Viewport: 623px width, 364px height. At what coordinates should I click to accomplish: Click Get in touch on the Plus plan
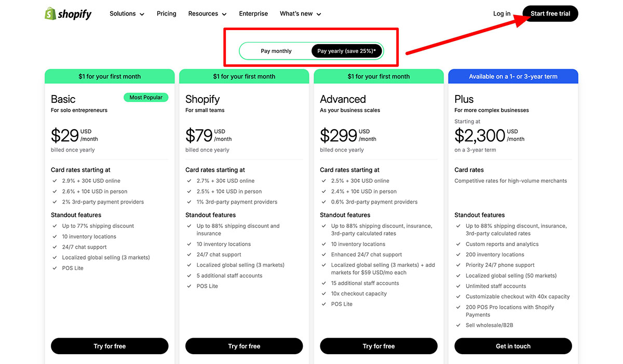coord(513,346)
